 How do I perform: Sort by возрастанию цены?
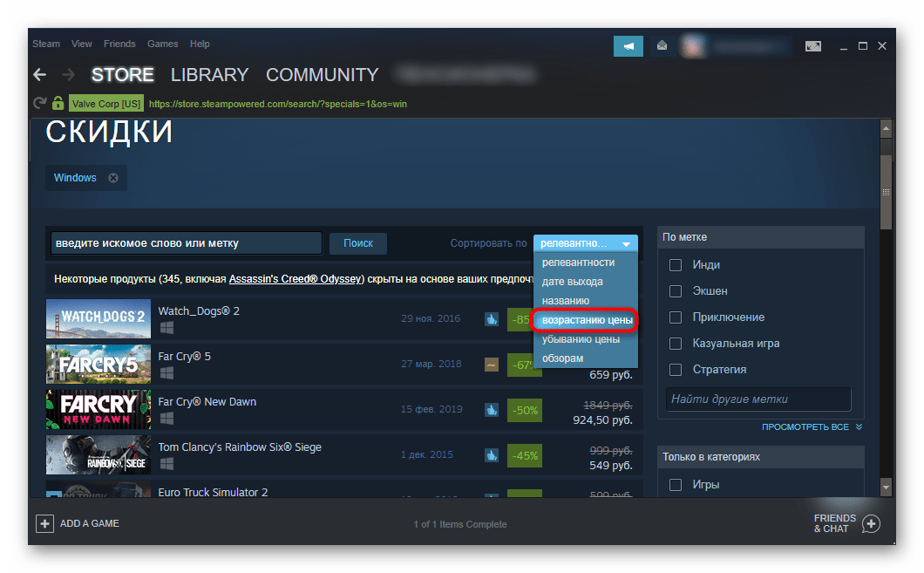585,320
